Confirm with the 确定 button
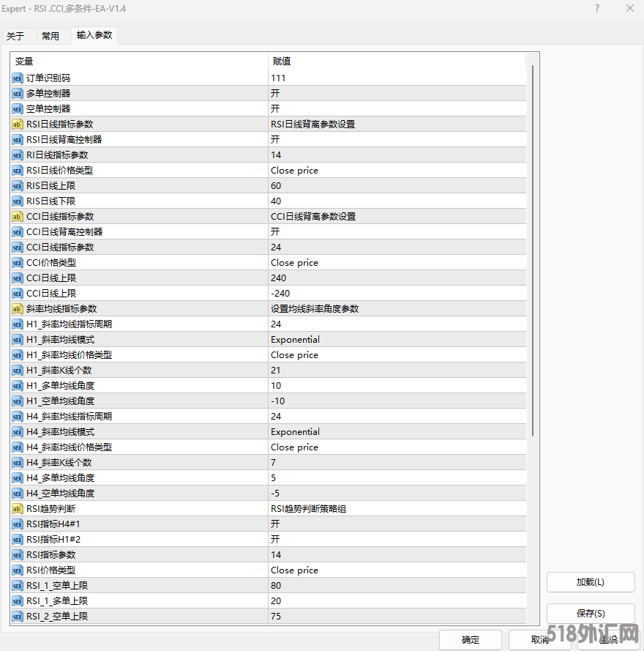 (x=471, y=640)
